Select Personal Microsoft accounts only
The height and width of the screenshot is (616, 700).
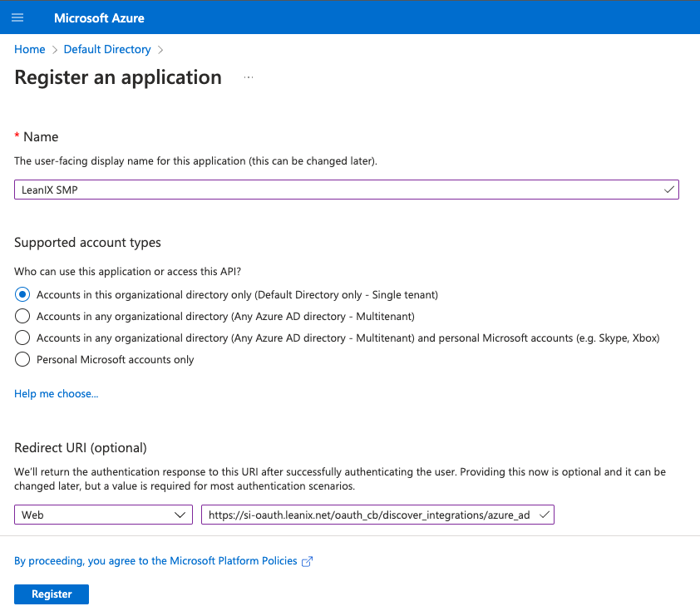click(x=22, y=359)
